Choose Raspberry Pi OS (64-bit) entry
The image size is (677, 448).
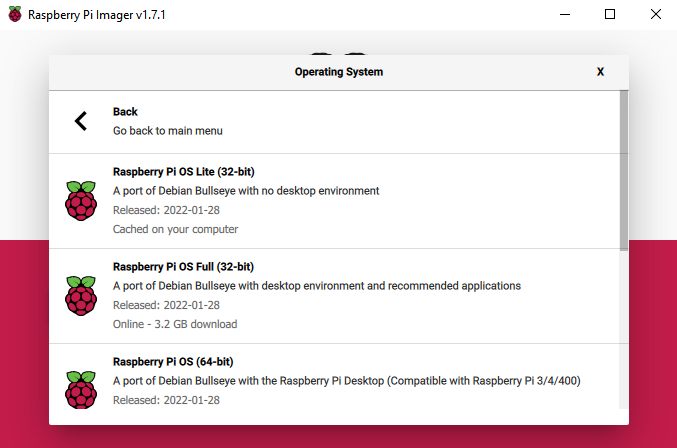click(172, 362)
